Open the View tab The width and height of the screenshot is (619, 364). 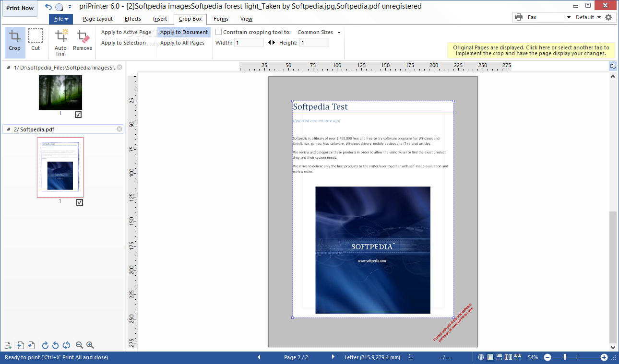(247, 19)
